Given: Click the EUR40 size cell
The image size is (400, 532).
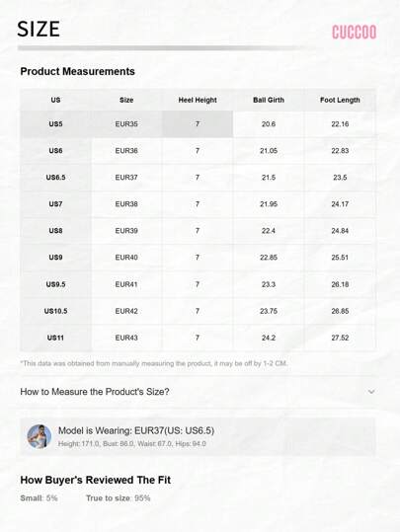Looking at the screenshot, I should point(126,258).
